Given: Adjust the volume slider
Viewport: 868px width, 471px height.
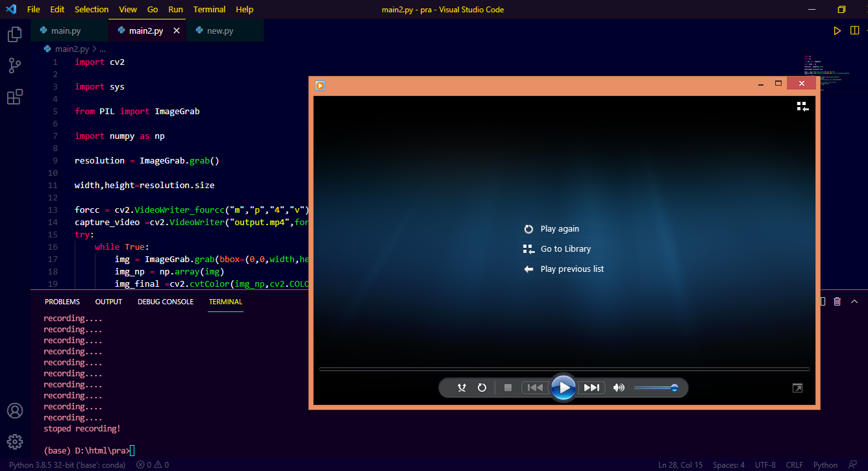Looking at the screenshot, I should click(656, 387).
